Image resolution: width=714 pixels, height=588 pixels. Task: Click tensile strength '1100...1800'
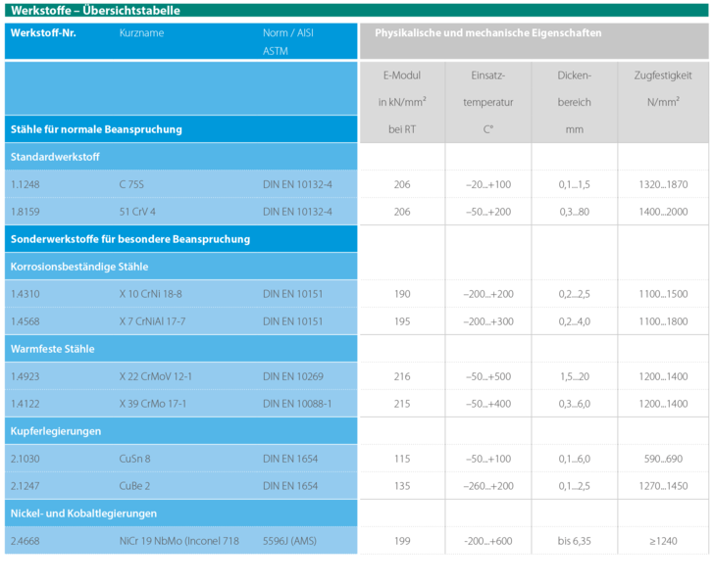pyautogui.click(x=663, y=321)
